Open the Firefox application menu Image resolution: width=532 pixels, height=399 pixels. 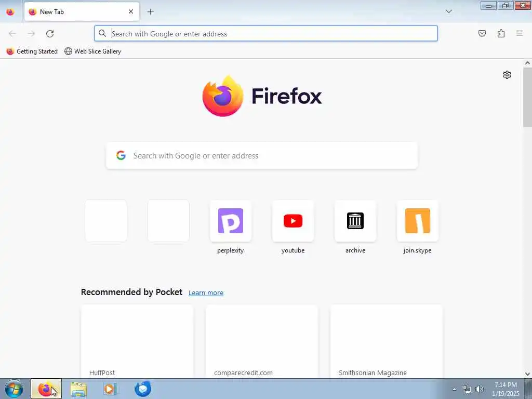[520, 33]
